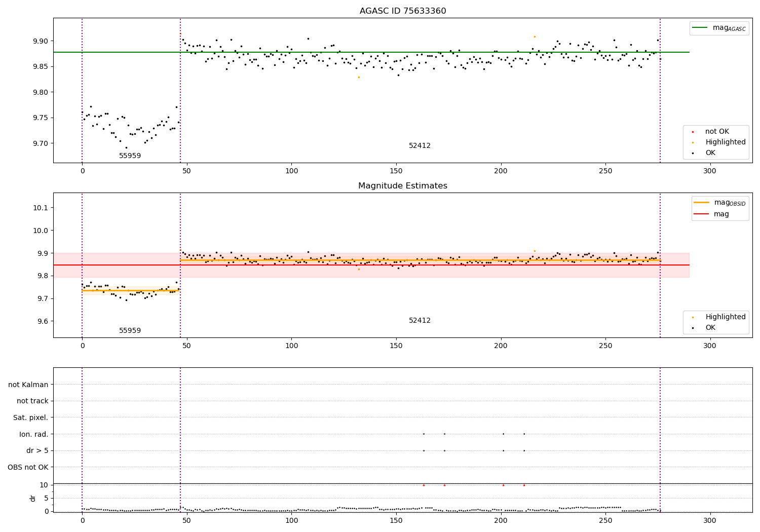Click the 55959 label in the middle plot
Image resolution: width=760 pixels, height=532 pixels.
point(130,331)
